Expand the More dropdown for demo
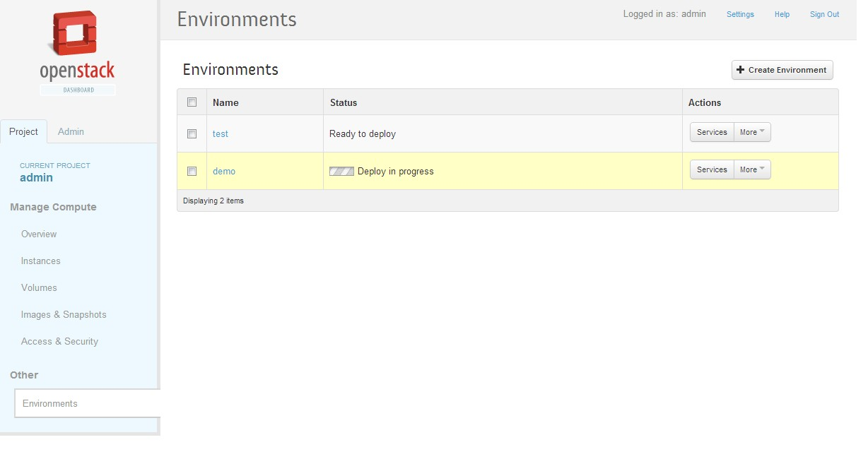Screen dimensions: 868x471 pos(752,169)
